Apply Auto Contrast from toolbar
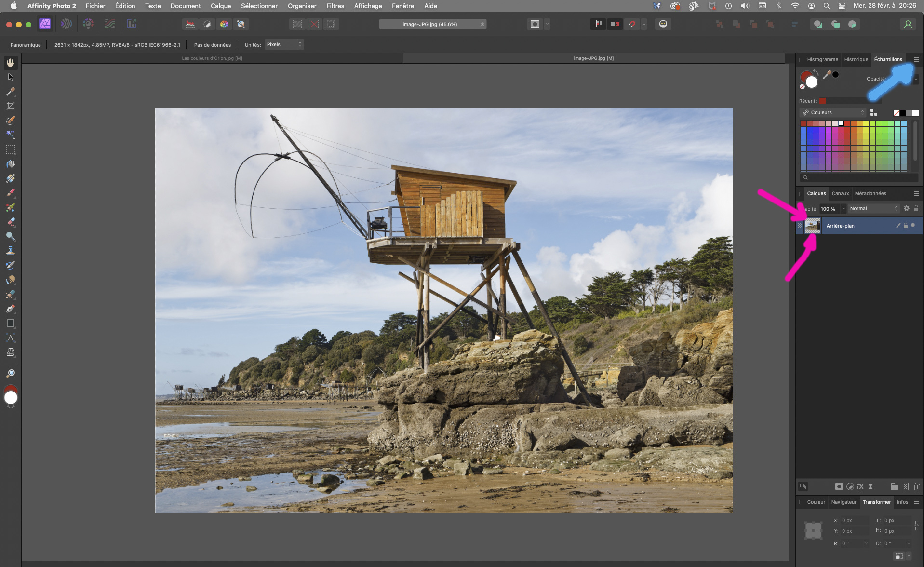924x567 pixels. pyautogui.click(x=207, y=24)
